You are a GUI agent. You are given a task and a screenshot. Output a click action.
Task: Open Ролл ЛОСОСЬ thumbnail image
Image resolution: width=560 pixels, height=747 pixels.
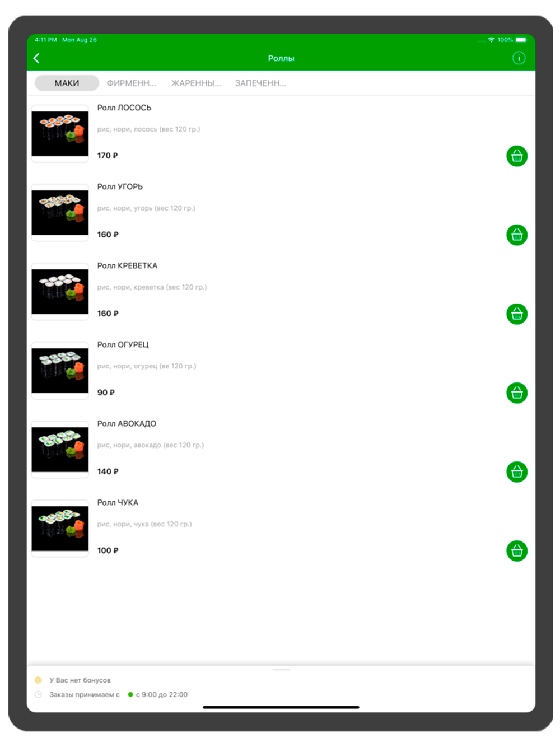click(60, 133)
